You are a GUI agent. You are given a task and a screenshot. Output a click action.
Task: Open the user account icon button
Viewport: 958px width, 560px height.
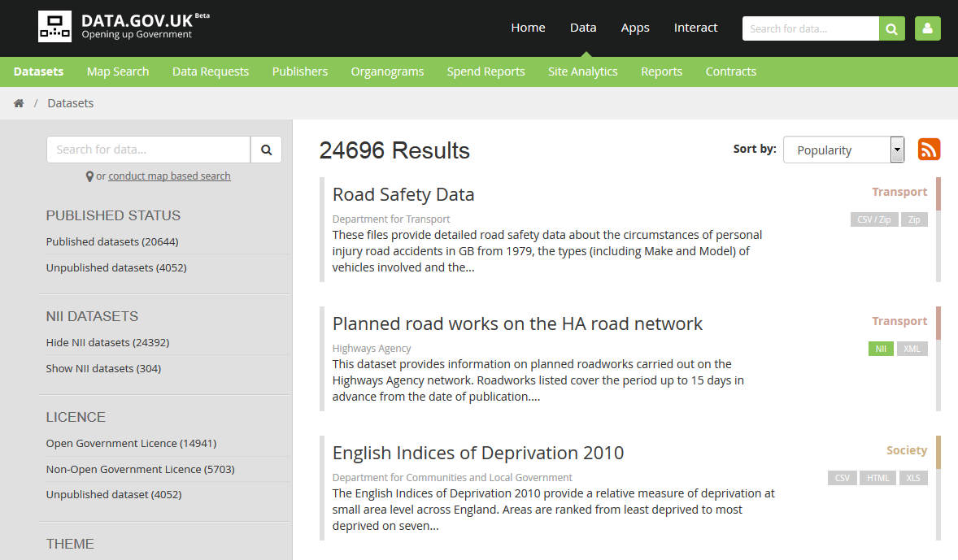pyautogui.click(x=927, y=28)
